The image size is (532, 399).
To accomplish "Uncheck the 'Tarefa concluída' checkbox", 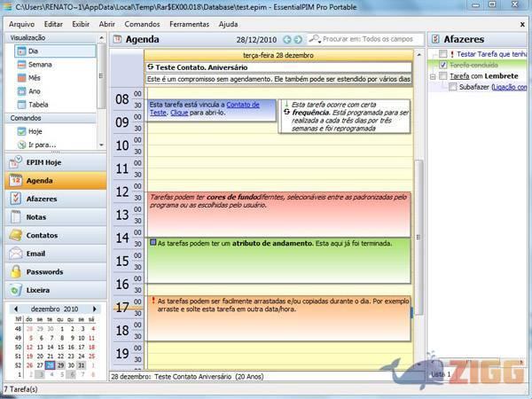I will 443,66.
